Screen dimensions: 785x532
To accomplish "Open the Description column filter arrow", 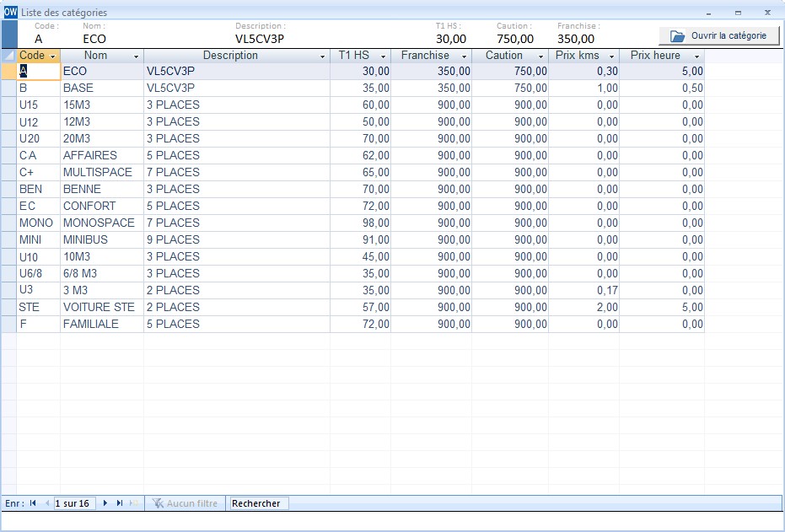I will (x=322, y=56).
